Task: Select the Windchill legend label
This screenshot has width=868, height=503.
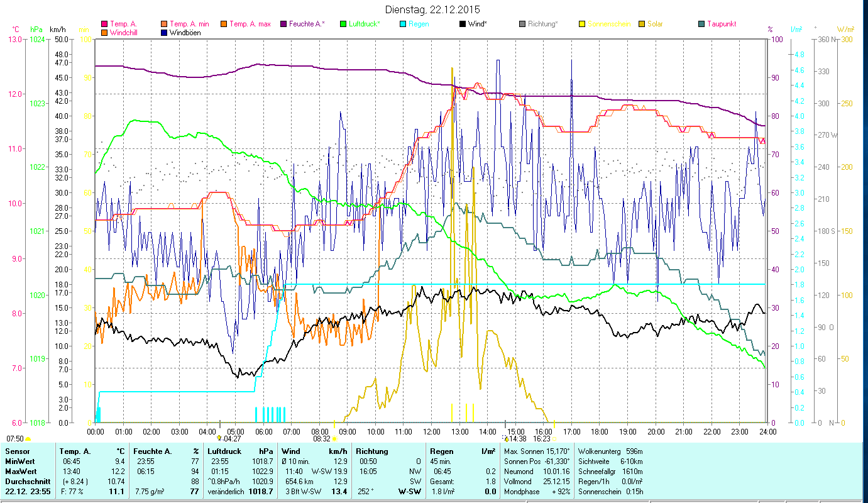Action: click(x=126, y=33)
